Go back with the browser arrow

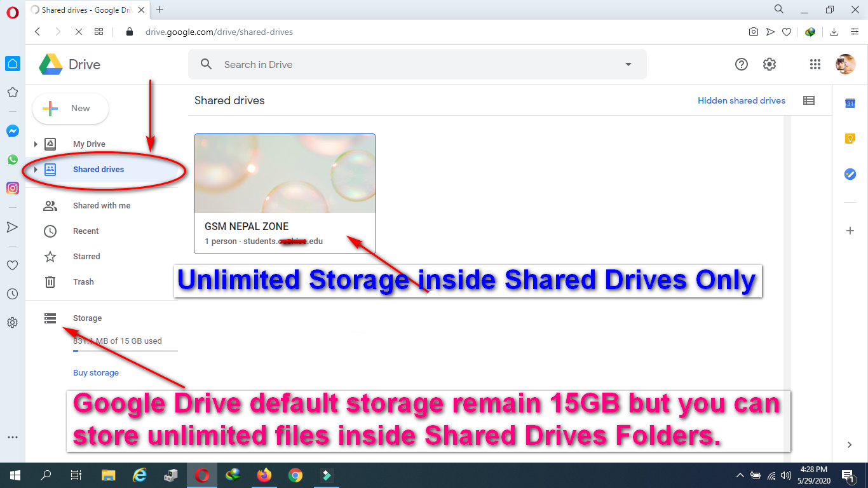click(x=37, y=32)
